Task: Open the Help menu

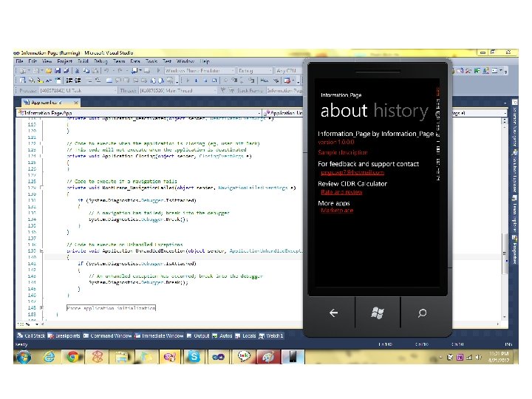Action: click(x=205, y=61)
